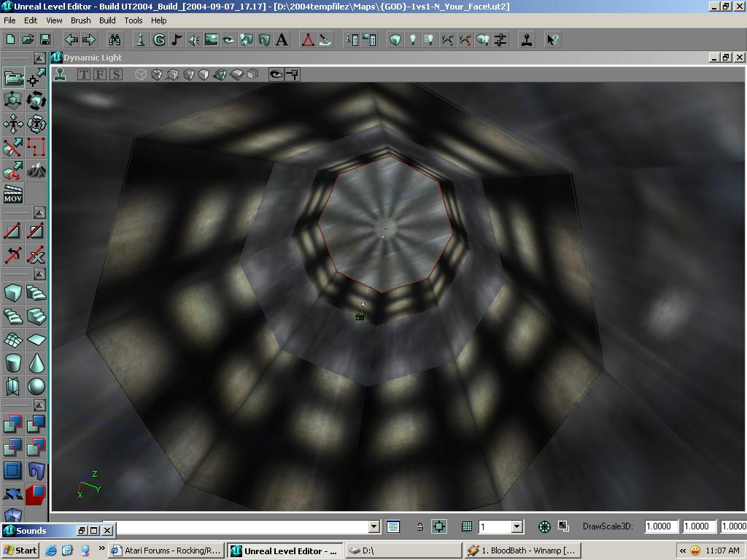Open the grid size dropdown showing 1
The width and height of the screenshot is (747, 560).
(x=516, y=526)
